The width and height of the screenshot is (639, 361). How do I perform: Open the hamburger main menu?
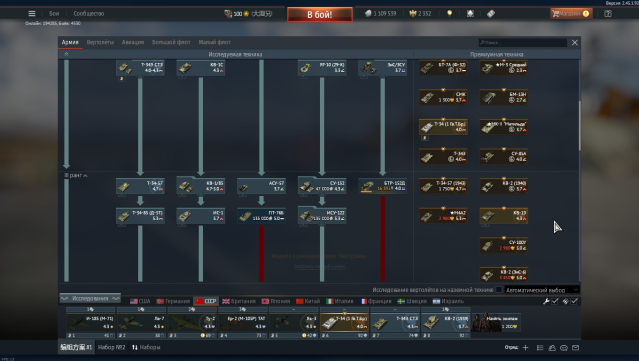point(31,13)
